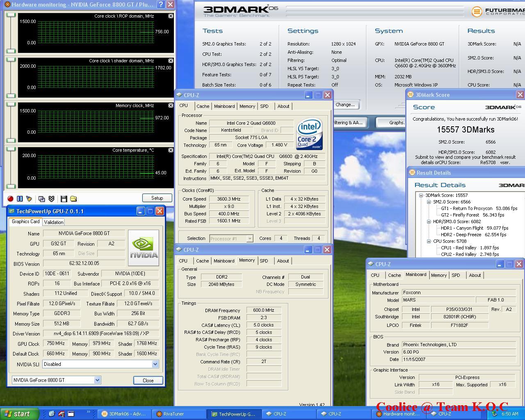Expand quick launch overflow chevron in taskbar
Screen dimensions: 525x420
tap(88, 412)
